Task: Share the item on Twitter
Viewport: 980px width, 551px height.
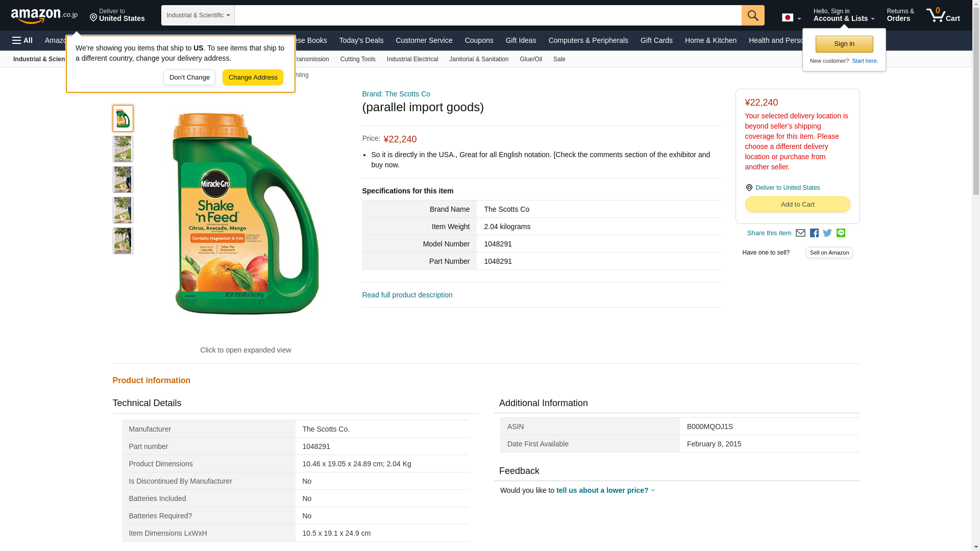Action: tap(827, 233)
